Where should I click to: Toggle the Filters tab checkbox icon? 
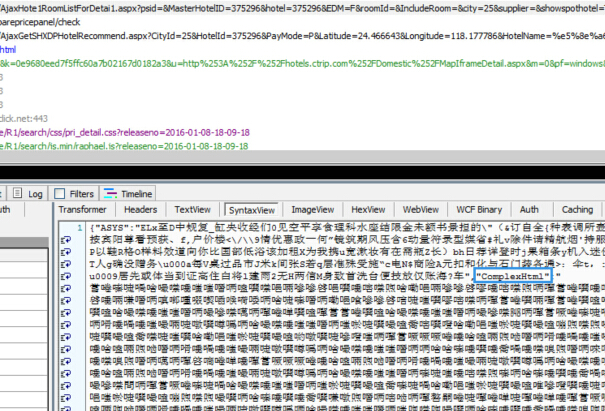point(59,193)
